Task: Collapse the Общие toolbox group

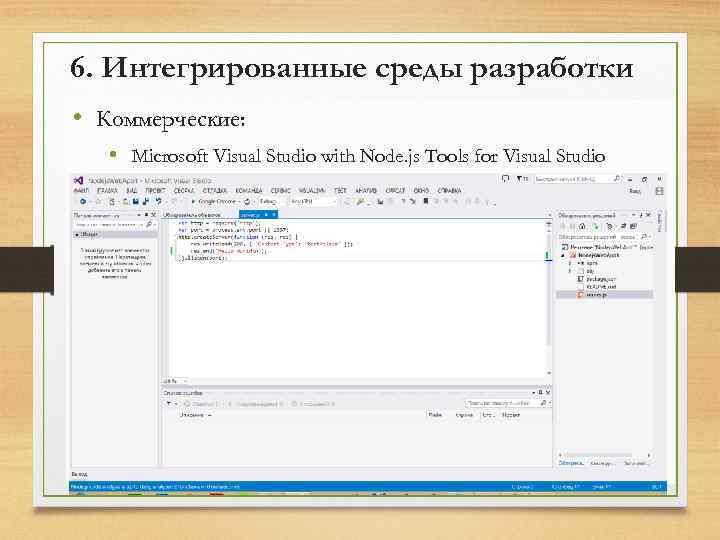Action: pyautogui.click(x=77, y=235)
